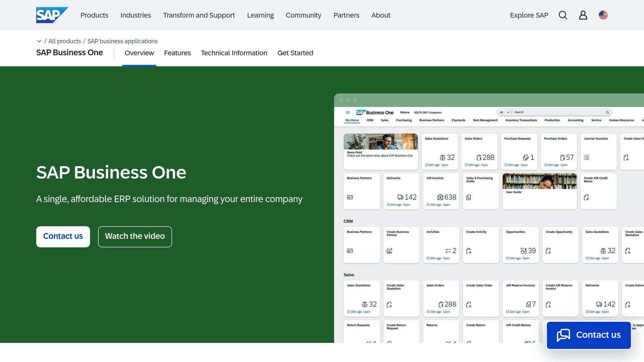Screen dimensions: 644x362
Task: Click the chat bubble on the Contact us widget
Action: click(563, 335)
